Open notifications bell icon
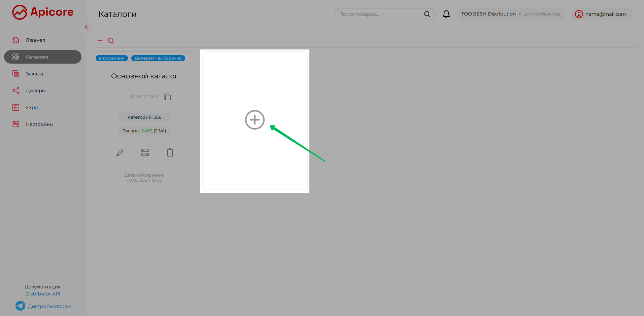 point(446,14)
